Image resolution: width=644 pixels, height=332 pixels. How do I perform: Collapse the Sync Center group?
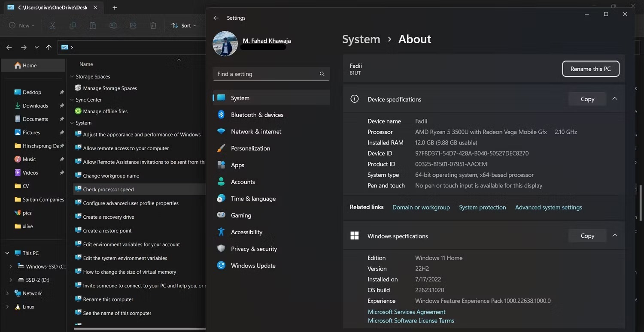[x=72, y=100]
